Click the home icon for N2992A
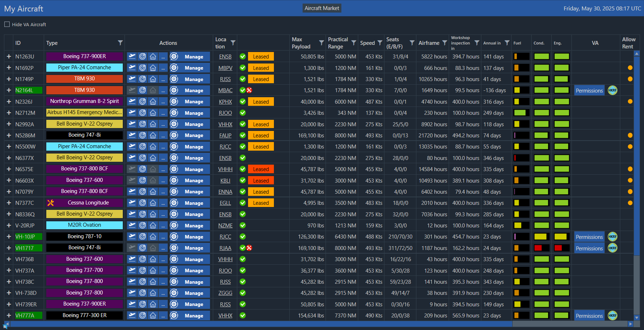This screenshot has height=330, width=644. click(153, 124)
